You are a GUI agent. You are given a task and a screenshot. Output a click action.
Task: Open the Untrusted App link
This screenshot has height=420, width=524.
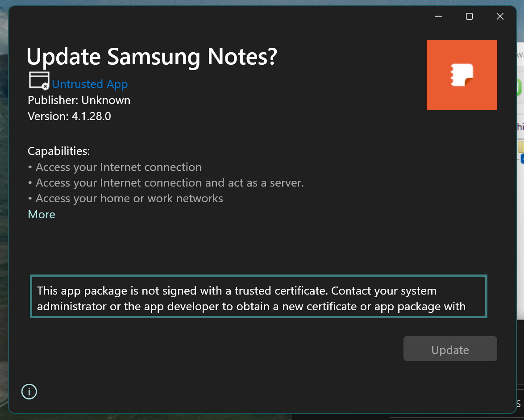[90, 84]
